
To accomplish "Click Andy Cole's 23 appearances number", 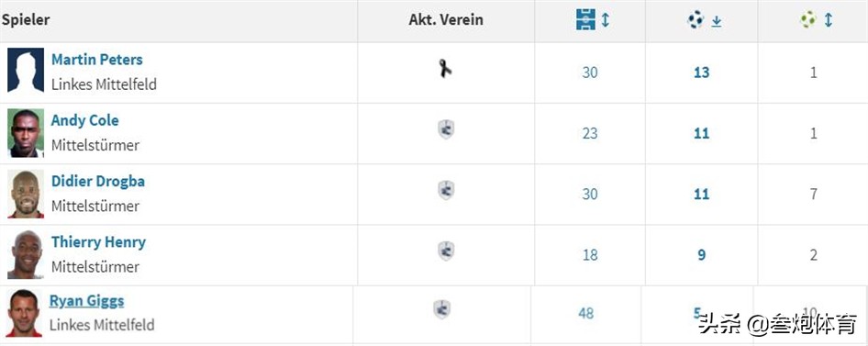I will [590, 133].
